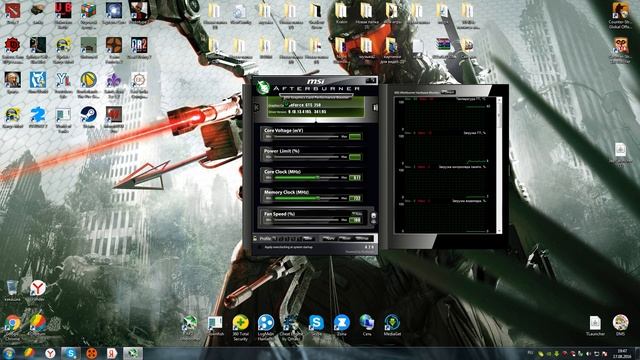640x360 pixels.
Task: Open the Saints Row fleur-de-lis shortcut
Action: [x=113, y=80]
